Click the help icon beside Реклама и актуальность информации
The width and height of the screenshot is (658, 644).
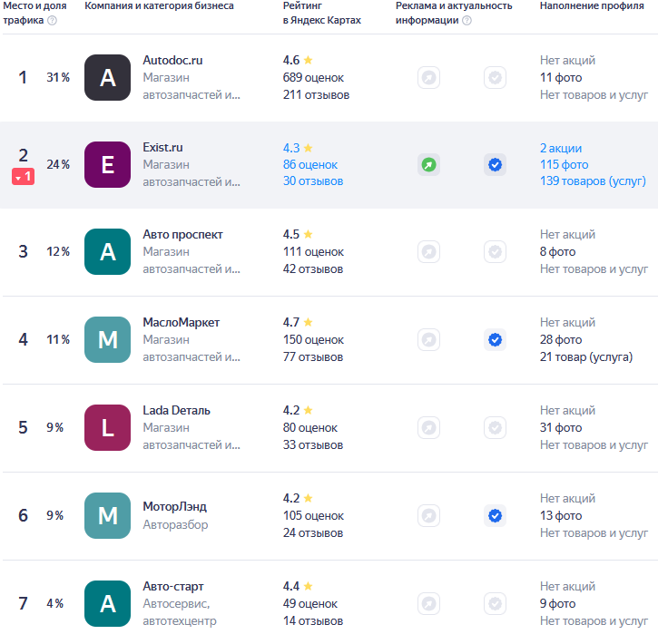466,21
